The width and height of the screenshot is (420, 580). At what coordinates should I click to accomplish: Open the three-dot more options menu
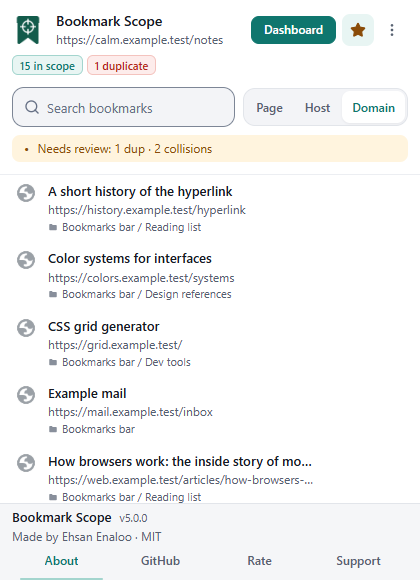(x=392, y=30)
